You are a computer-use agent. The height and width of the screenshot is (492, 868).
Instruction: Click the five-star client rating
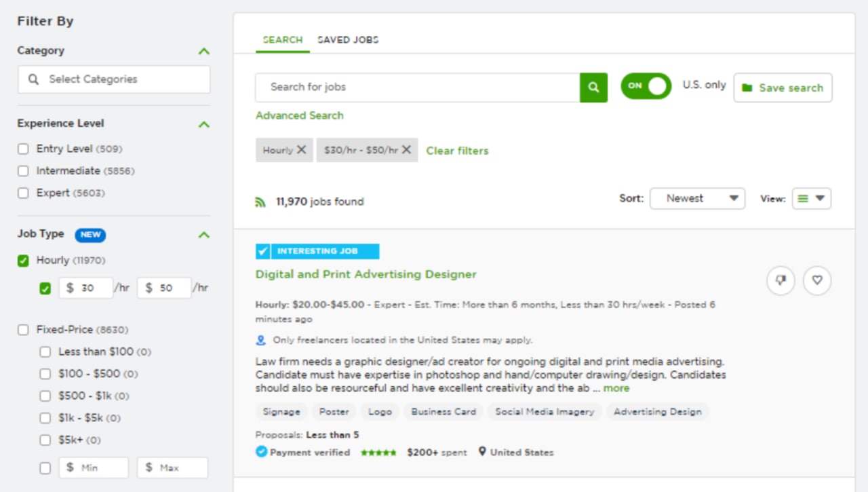point(378,453)
